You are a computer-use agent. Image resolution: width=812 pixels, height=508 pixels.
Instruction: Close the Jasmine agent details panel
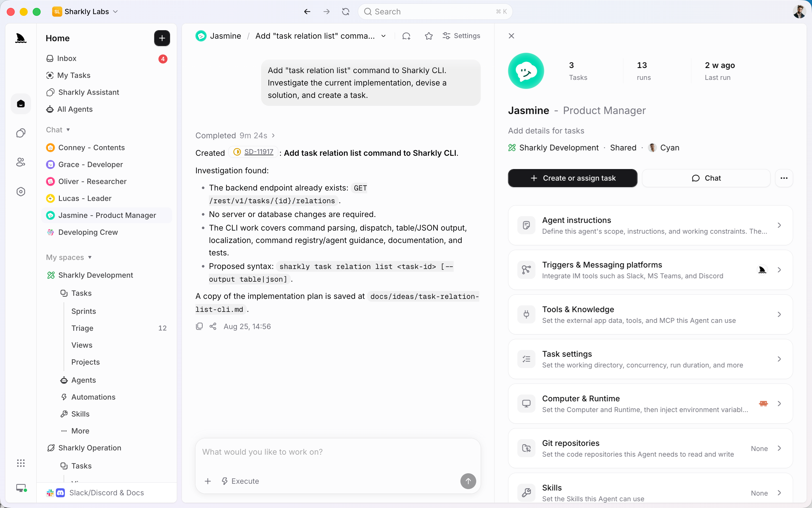coord(511,36)
